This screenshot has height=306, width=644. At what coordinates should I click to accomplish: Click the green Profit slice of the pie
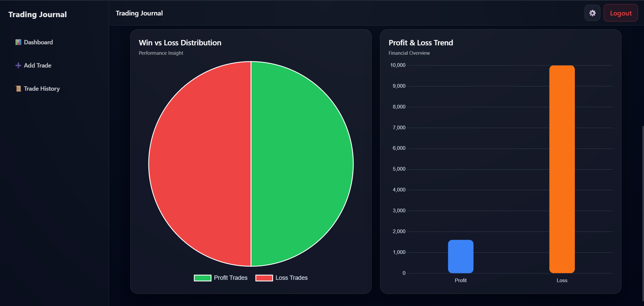point(302,164)
